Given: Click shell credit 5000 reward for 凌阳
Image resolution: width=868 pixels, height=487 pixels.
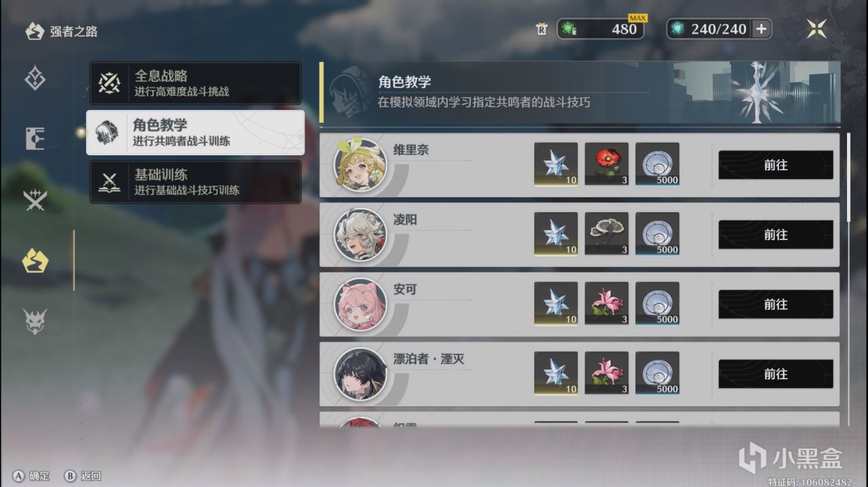Looking at the screenshot, I should pyautogui.click(x=657, y=234).
